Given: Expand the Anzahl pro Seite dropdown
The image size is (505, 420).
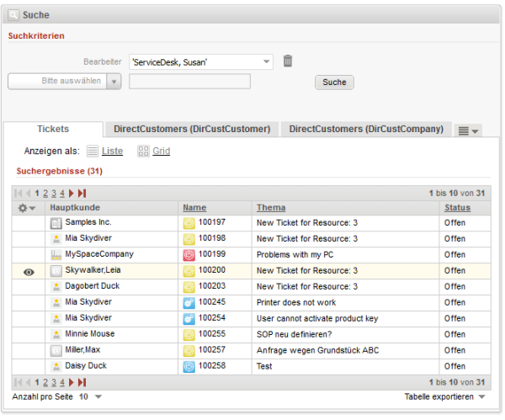Looking at the screenshot, I should click(x=98, y=396).
